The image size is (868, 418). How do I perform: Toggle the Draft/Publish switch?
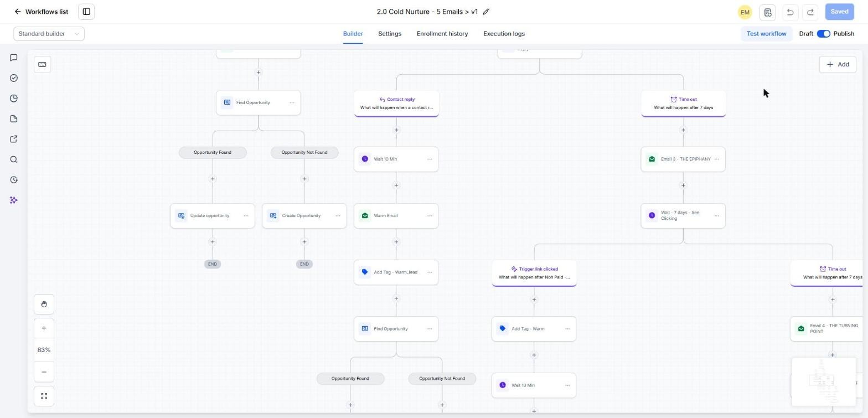(x=824, y=34)
